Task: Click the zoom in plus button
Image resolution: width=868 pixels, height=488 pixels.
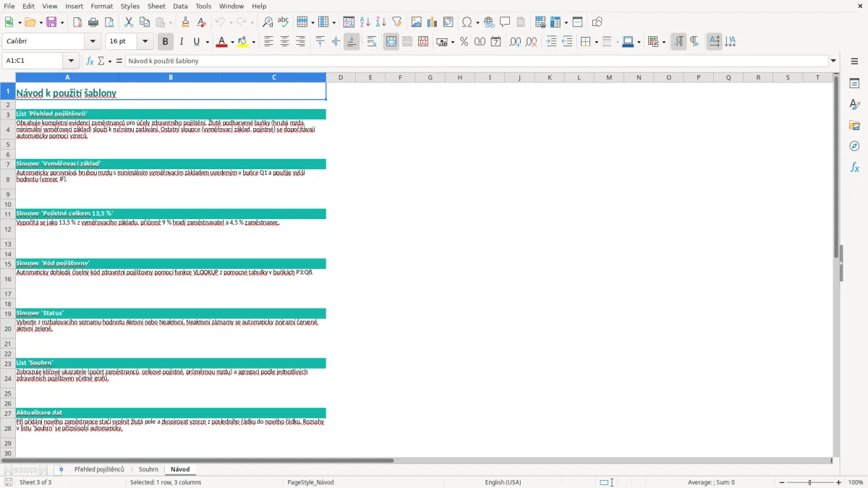Action: tap(838, 482)
